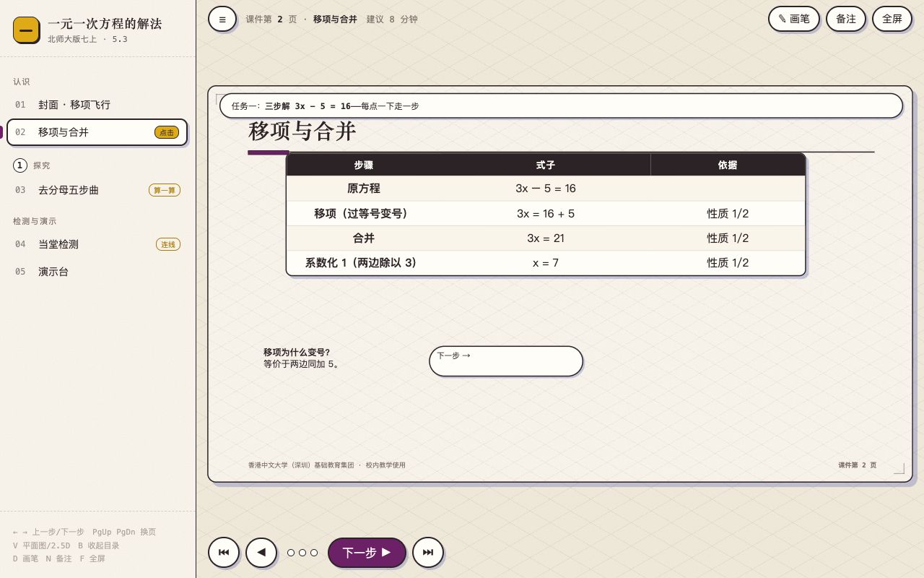Open slide 01 封面·移项飞行
This screenshot has width=924, height=578.
[97, 105]
